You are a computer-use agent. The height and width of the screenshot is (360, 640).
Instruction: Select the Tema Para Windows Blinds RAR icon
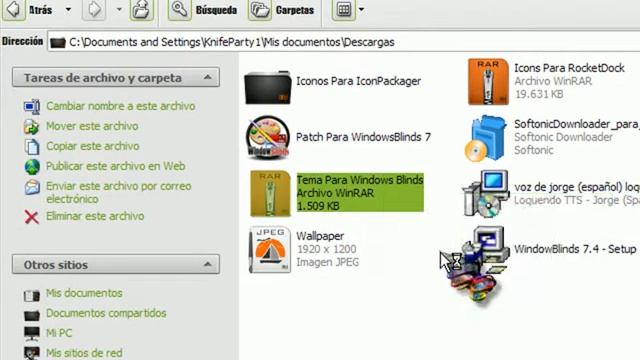(x=270, y=193)
